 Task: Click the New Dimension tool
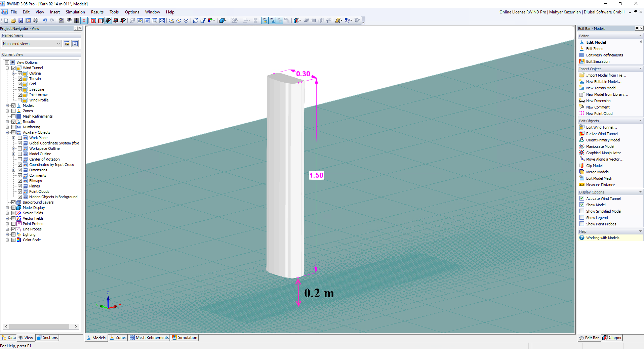tap(598, 101)
